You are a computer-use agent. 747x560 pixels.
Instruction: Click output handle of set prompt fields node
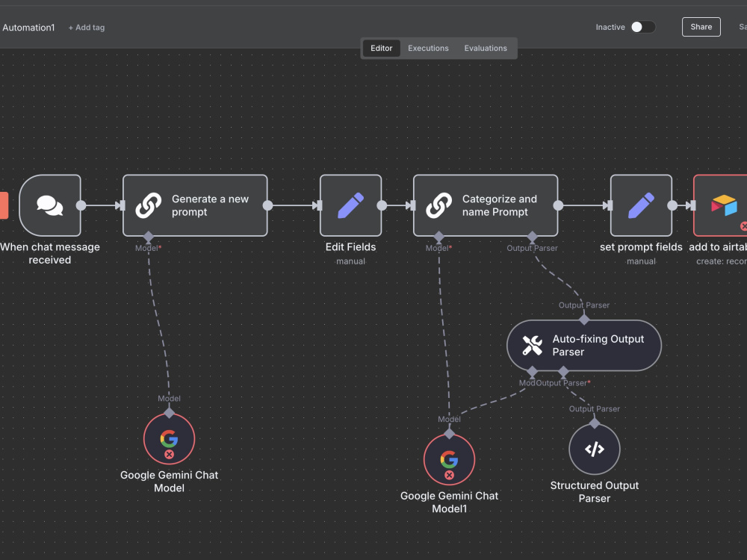coord(672,205)
